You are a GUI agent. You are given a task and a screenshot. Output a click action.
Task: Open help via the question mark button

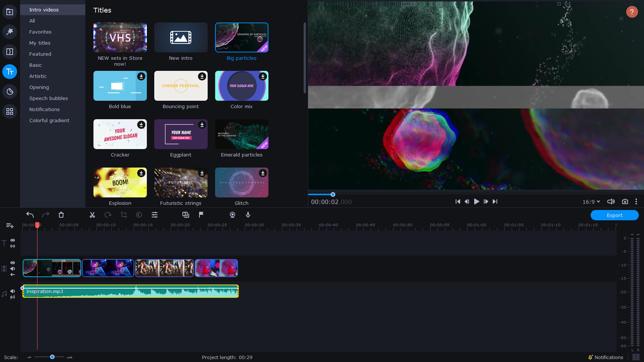(632, 12)
